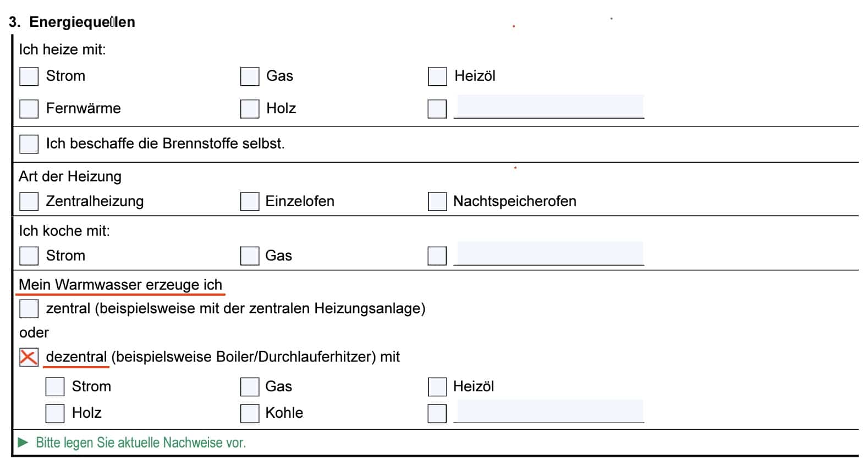
Task: Click the blank heating source text field
Action: pyautogui.click(x=549, y=106)
